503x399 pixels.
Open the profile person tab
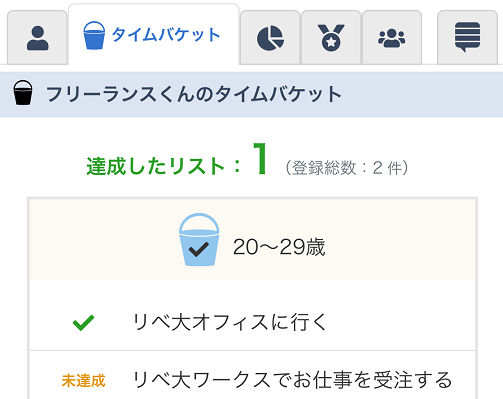[37, 38]
